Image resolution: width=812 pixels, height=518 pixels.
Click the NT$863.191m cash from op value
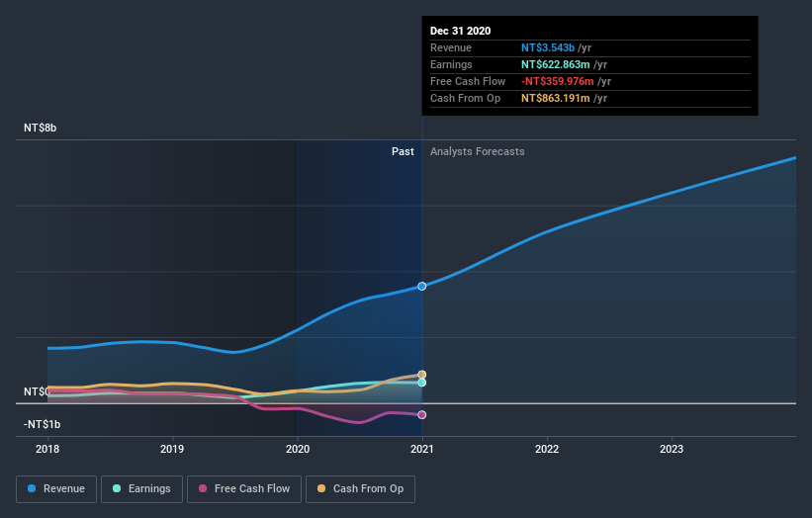555,98
